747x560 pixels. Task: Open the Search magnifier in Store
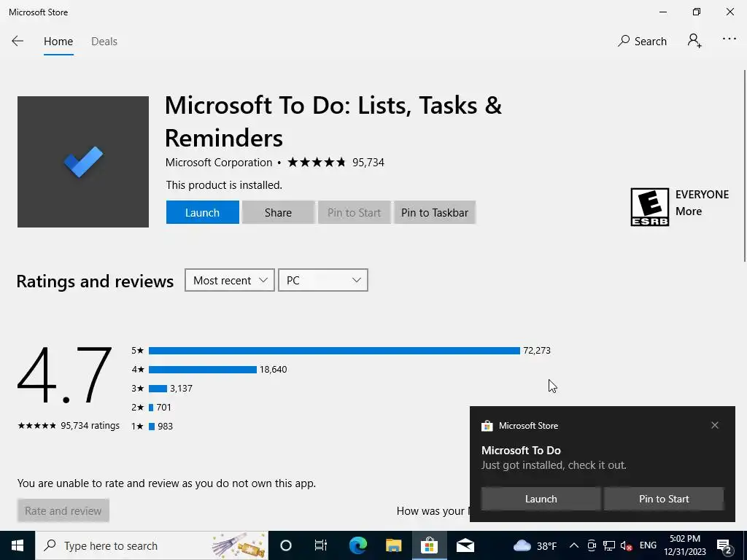click(642, 42)
